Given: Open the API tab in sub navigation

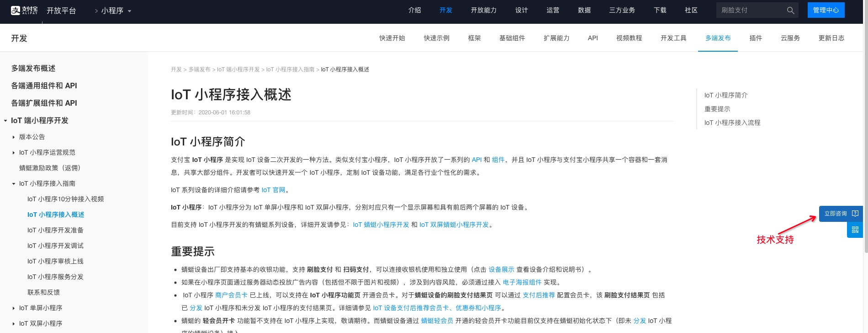Looking at the screenshot, I should point(593,38).
